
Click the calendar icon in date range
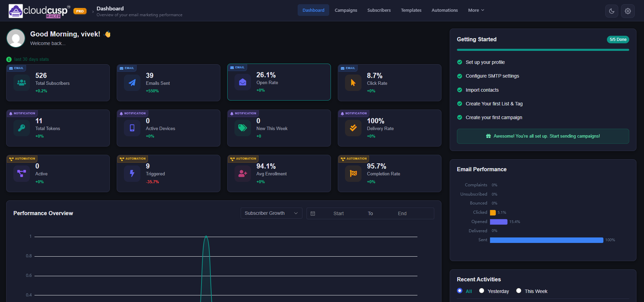pyautogui.click(x=313, y=214)
